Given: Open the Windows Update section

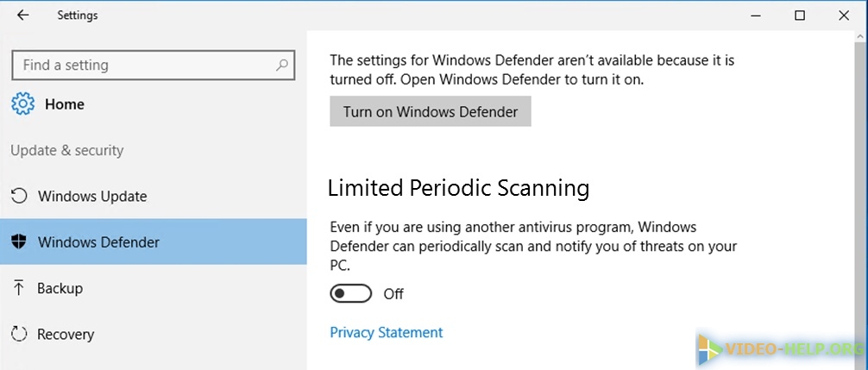Looking at the screenshot, I should coord(92,196).
